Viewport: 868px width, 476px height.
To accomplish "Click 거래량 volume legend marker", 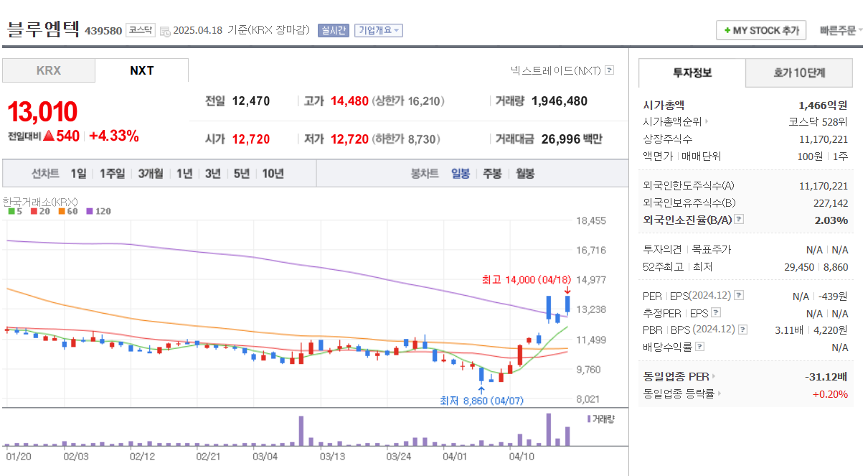I will (590, 419).
